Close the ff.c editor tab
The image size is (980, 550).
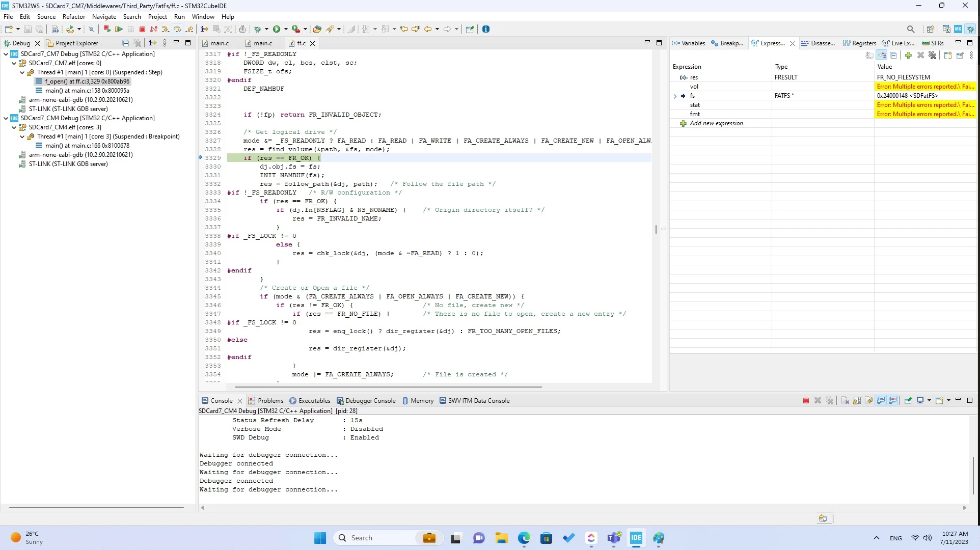click(313, 44)
